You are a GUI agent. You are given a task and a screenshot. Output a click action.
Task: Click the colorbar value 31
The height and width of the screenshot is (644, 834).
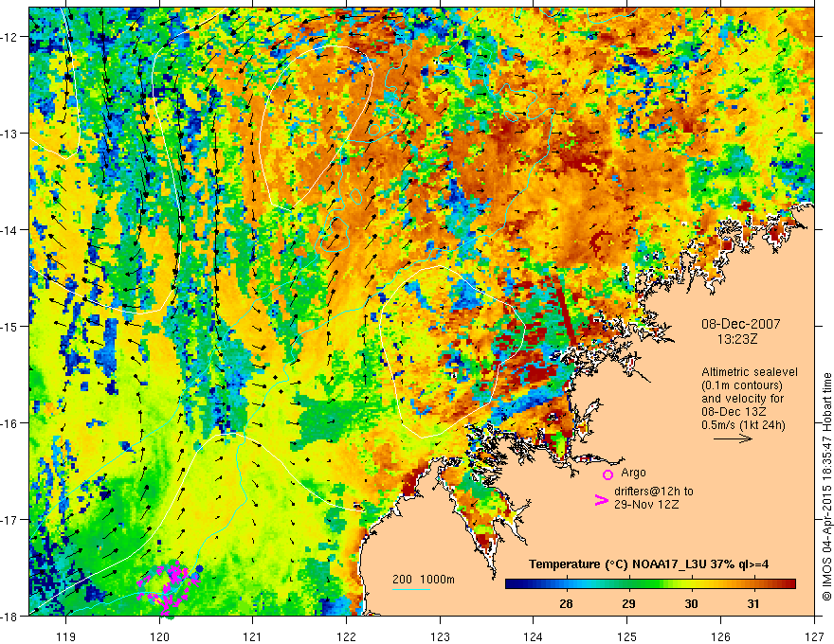pos(753,603)
